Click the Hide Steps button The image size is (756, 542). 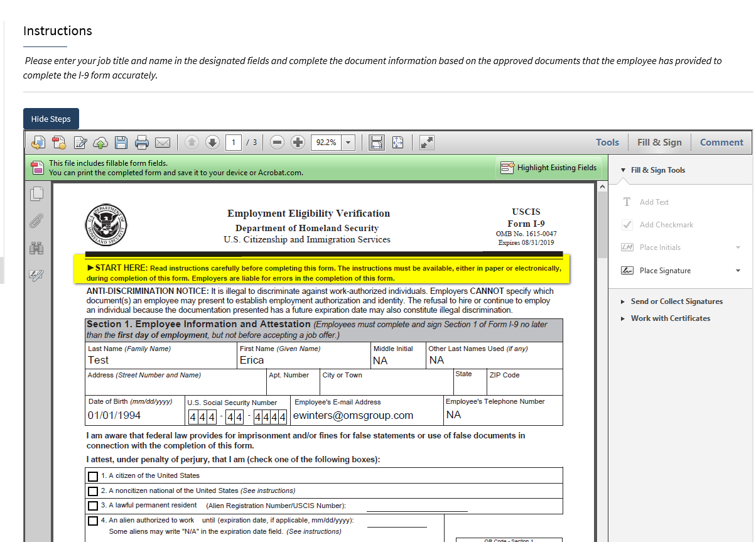(x=51, y=119)
